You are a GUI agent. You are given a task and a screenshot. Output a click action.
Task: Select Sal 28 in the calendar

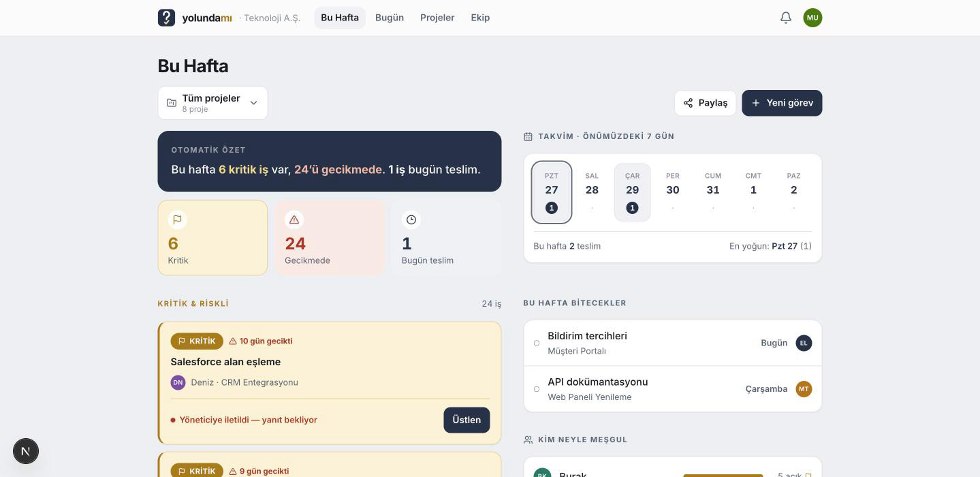pyautogui.click(x=592, y=192)
